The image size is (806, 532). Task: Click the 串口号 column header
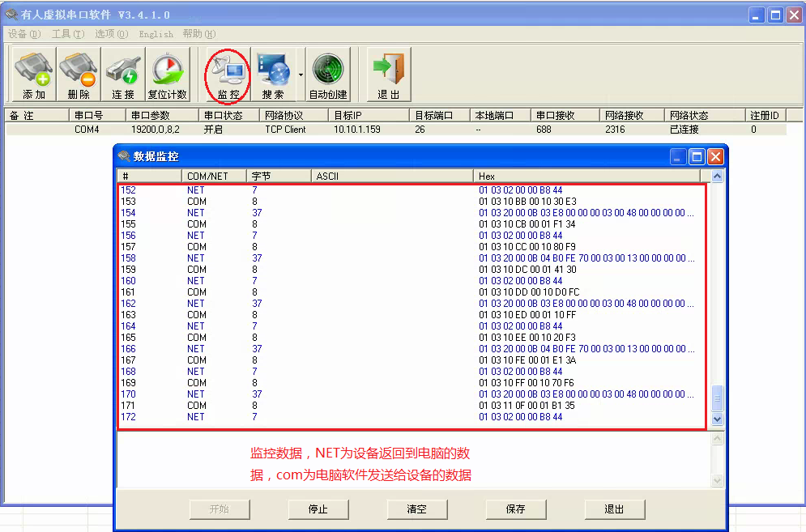pos(97,115)
